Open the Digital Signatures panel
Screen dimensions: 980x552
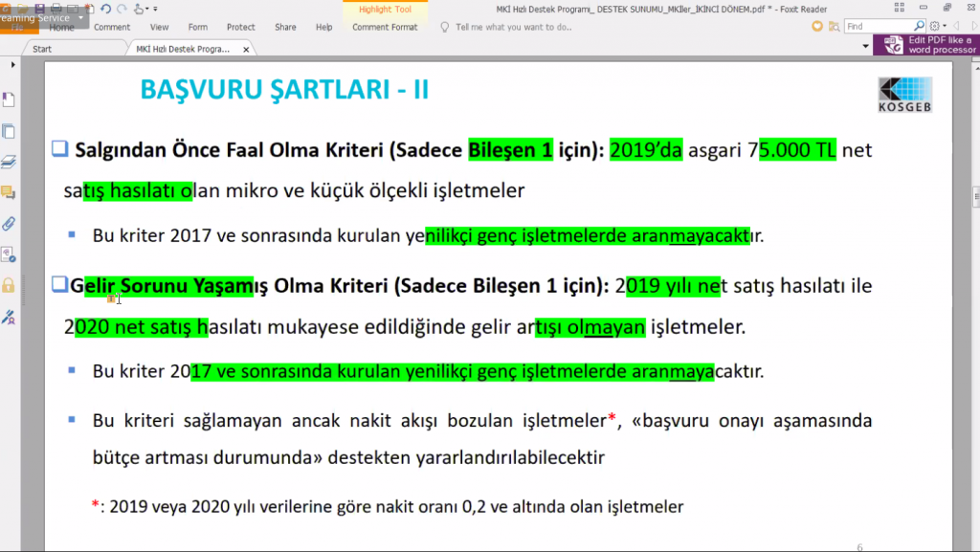pos(9,254)
